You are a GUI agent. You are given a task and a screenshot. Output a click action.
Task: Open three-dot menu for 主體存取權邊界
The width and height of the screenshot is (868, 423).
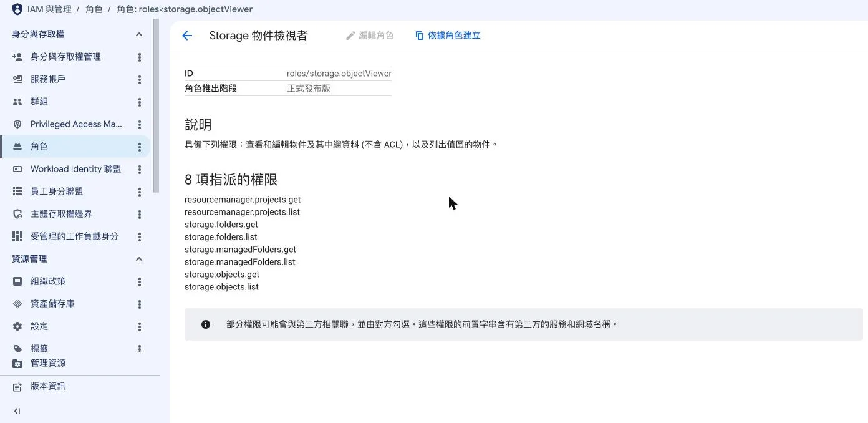pyautogui.click(x=140, y=214)
